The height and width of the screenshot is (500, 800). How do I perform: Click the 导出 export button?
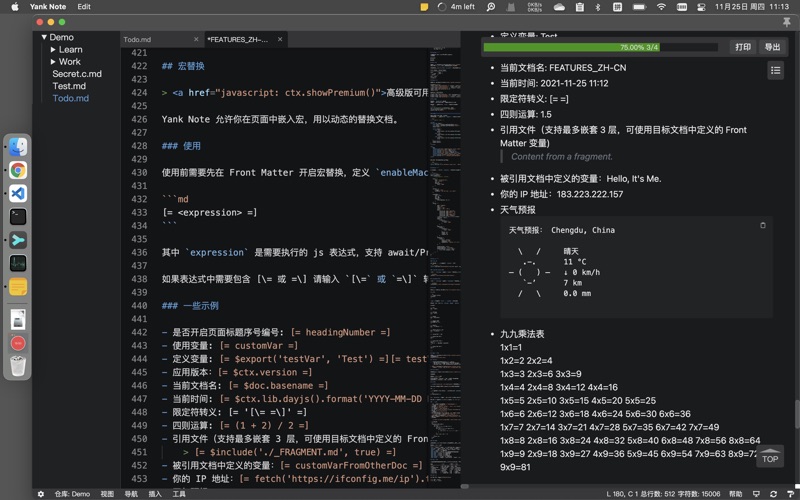click(x=772, y=47)
